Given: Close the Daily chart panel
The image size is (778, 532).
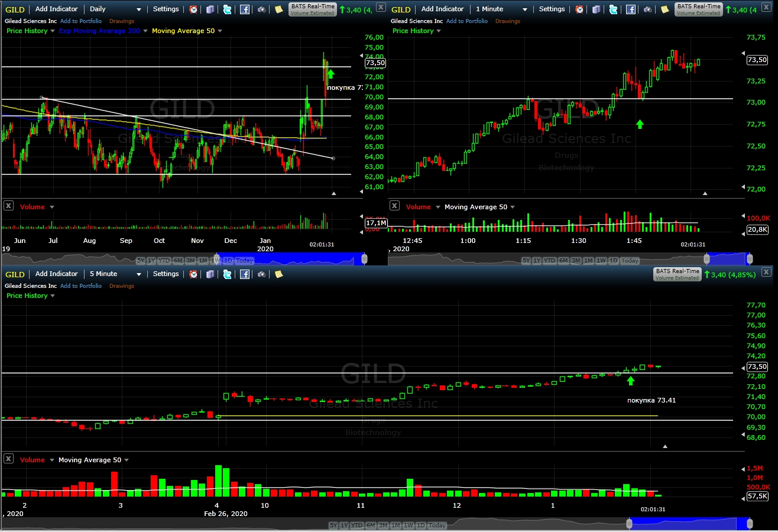Looking at the screenshot, I should pyautogui.click(x=381, y=7).
